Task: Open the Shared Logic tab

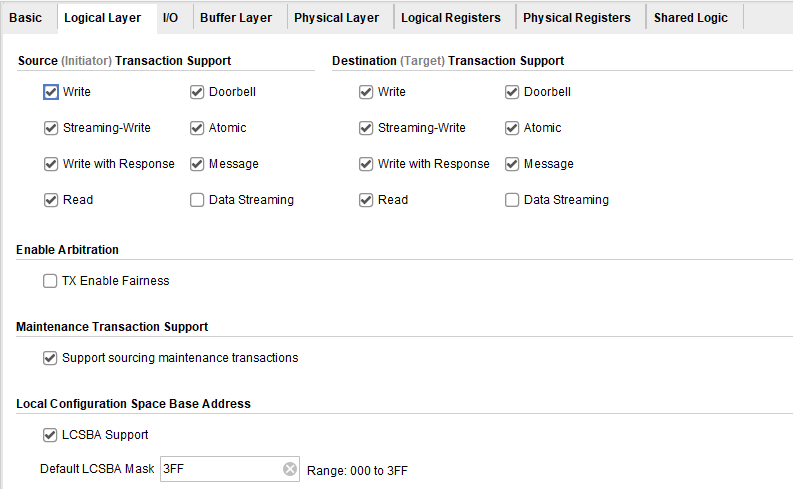Action: pos(690,18)
